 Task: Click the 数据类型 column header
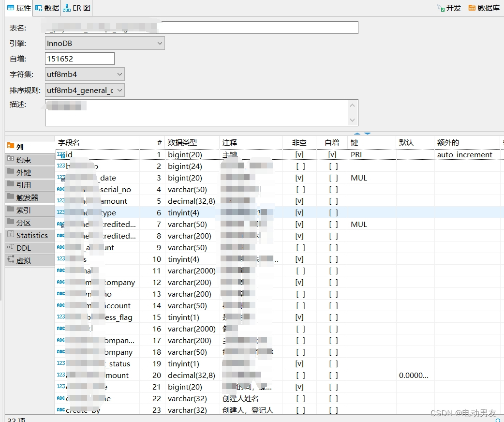pyautogui.click(x=192, y=142)
